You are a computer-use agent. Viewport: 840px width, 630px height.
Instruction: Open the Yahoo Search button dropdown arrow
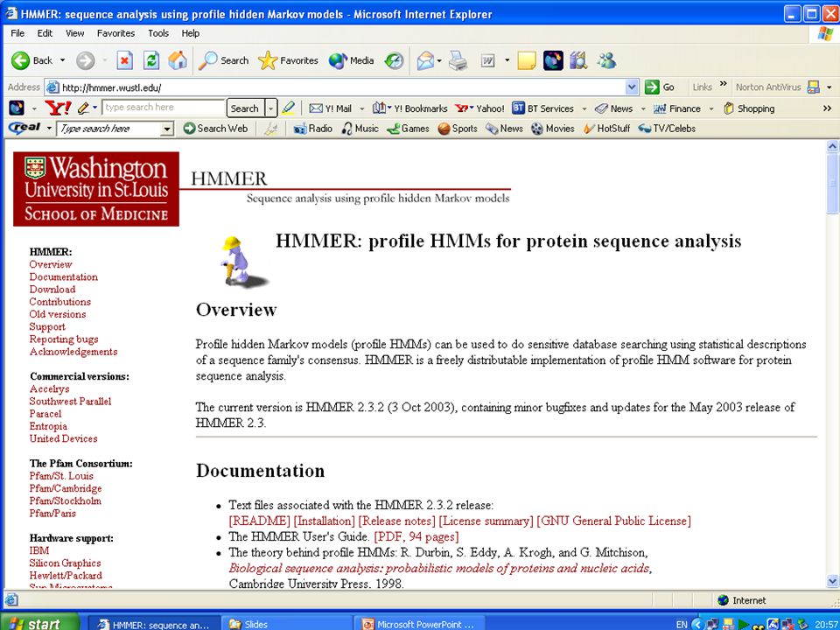pos(271,108)
